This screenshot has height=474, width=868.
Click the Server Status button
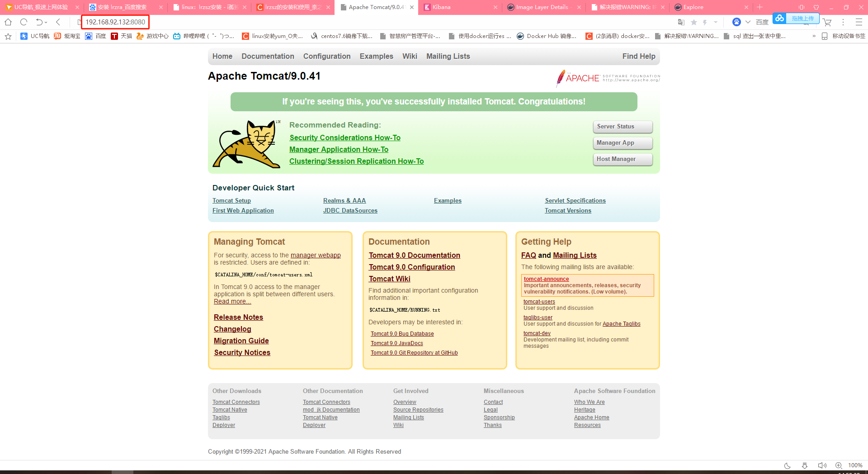tap(623, 127)
